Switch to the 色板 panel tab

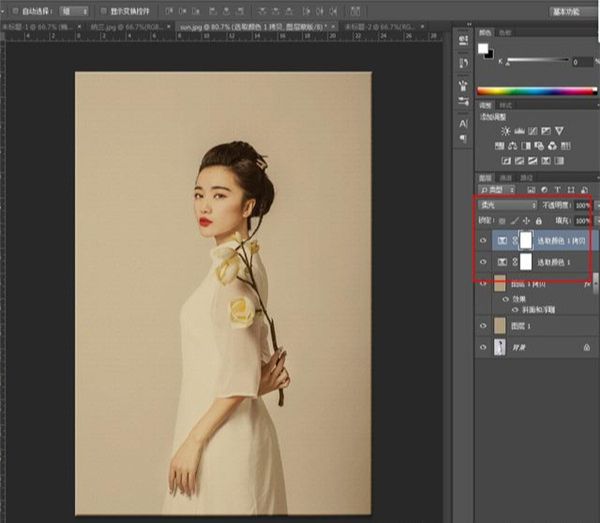pos(505,33)
